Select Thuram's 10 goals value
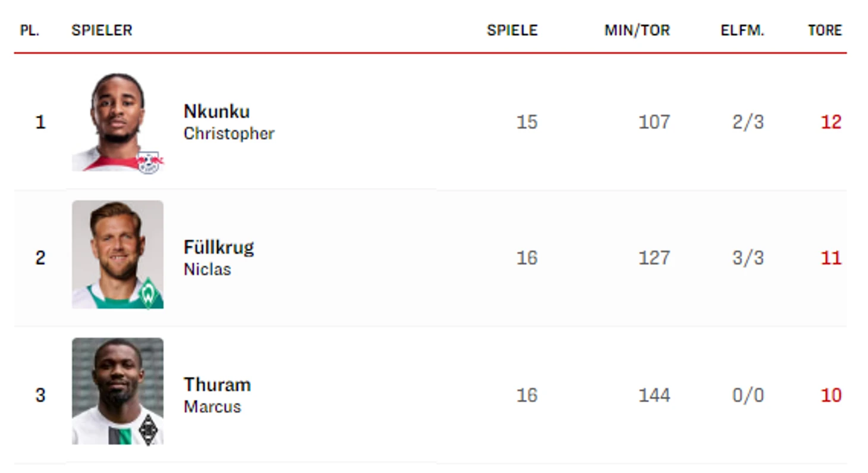This screenshot has height=473, width=868. (x=831, y=395)
